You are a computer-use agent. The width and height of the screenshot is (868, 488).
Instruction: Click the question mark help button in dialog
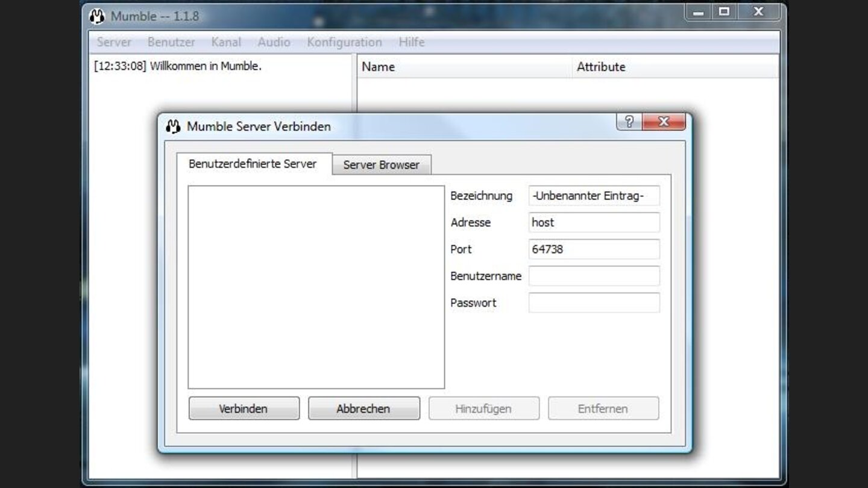tap(629, 122)
